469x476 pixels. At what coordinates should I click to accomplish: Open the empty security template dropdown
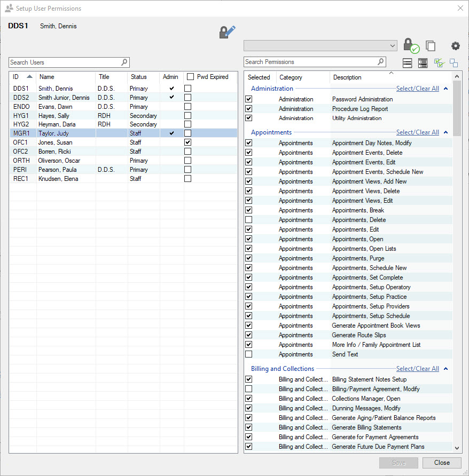point(321,46)
